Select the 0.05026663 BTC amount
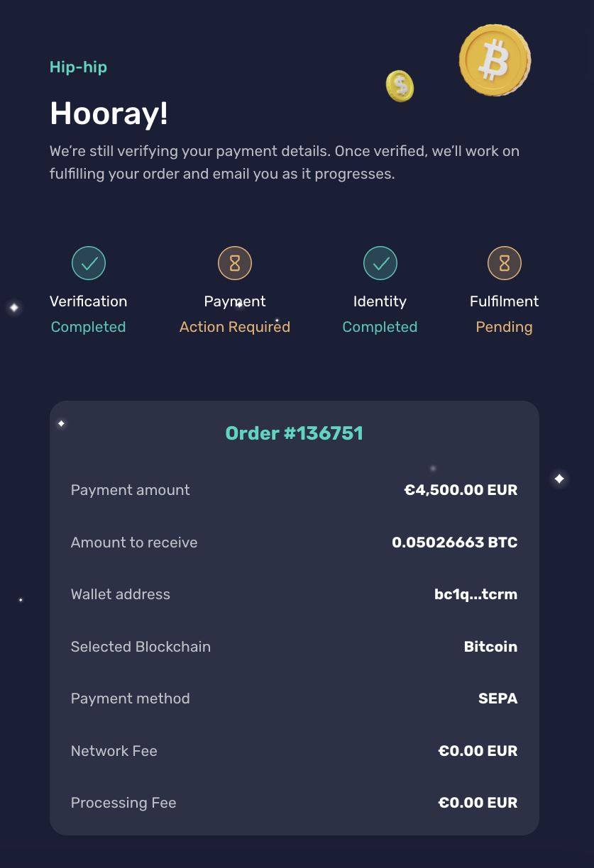Viewport: 594px width, 868px height. tap(455, 542)
